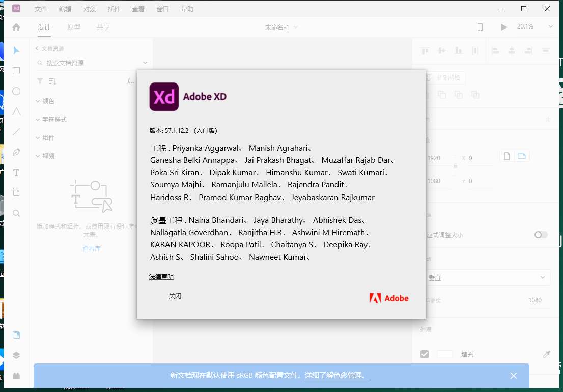The image size is (563, 392).
Task: Select the Polygon triangle tool
Action: [x=16, y=111]
